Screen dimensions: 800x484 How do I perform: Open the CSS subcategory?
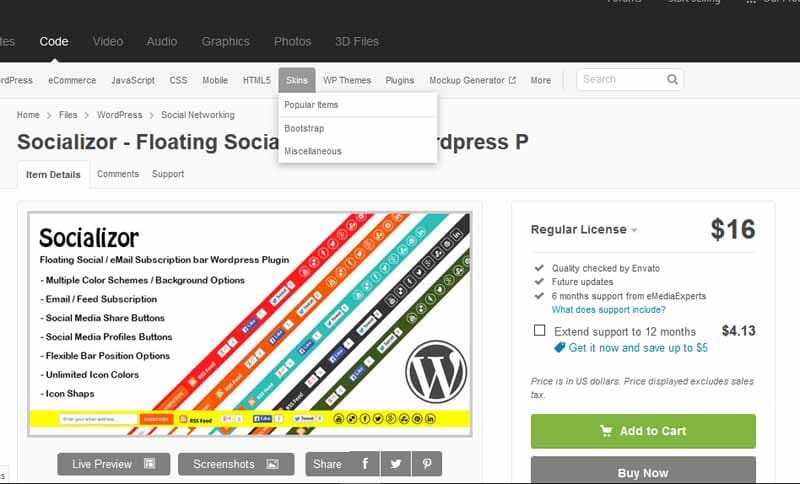(178, 81)
